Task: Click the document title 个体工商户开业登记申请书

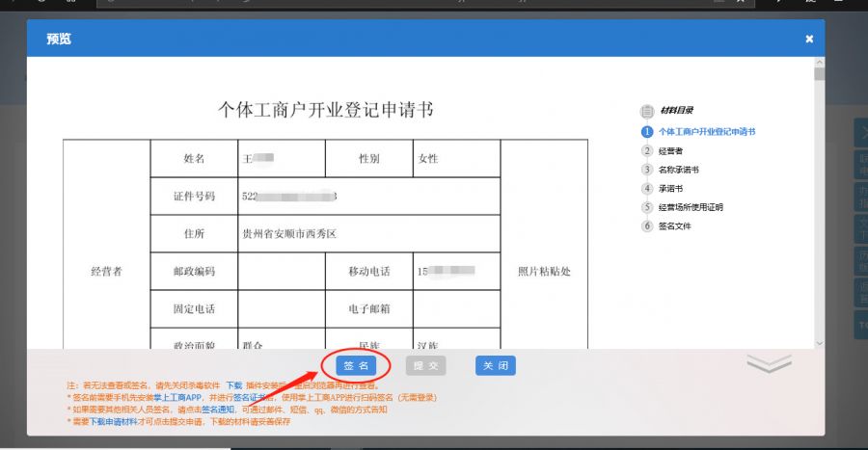Action: (326, 110)
